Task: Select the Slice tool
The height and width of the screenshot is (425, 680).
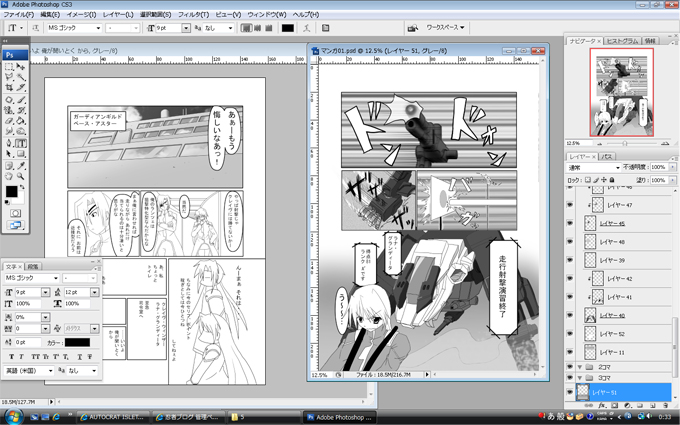Action: (20, 88)
